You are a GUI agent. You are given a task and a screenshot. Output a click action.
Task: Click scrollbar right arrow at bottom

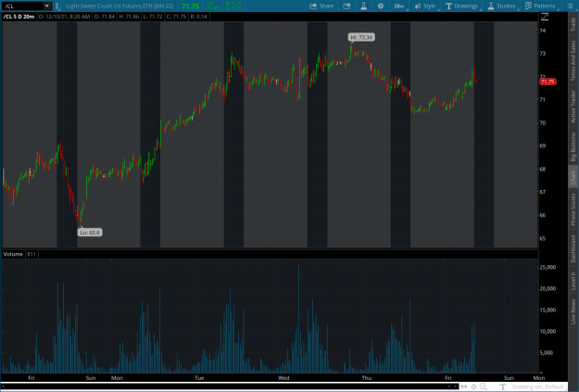456,386
